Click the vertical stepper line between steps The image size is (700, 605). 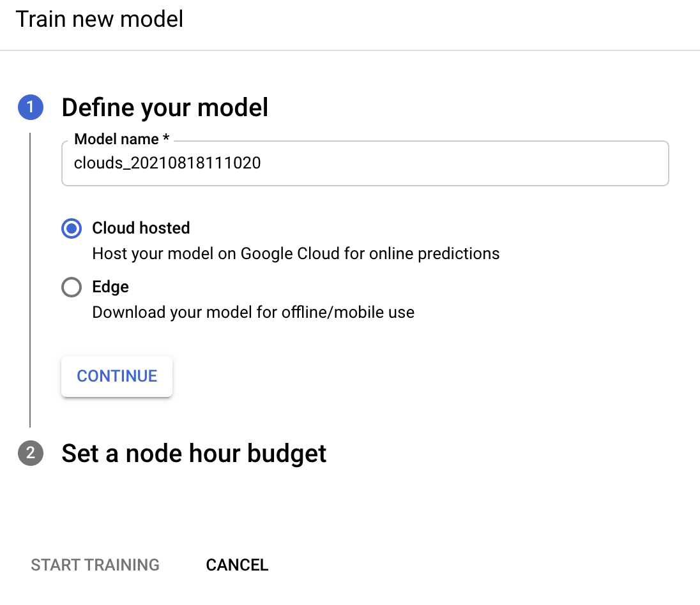[x=30, y=281]
